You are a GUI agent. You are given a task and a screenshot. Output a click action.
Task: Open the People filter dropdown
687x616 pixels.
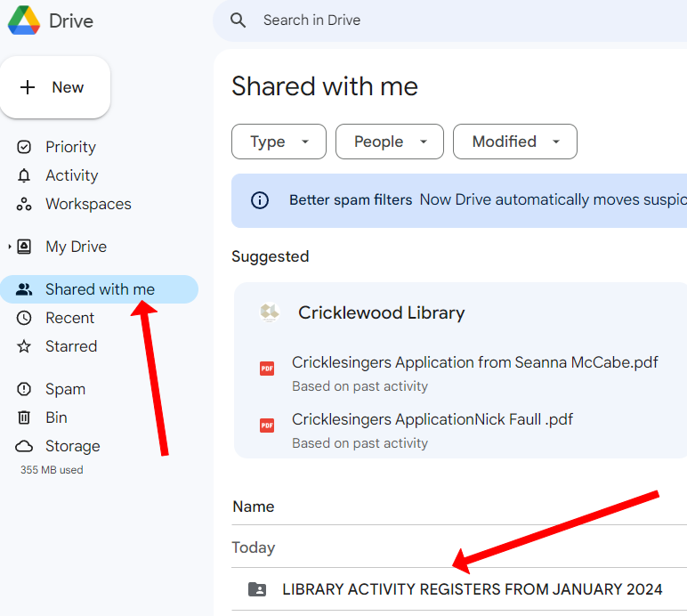pos(389,142)
